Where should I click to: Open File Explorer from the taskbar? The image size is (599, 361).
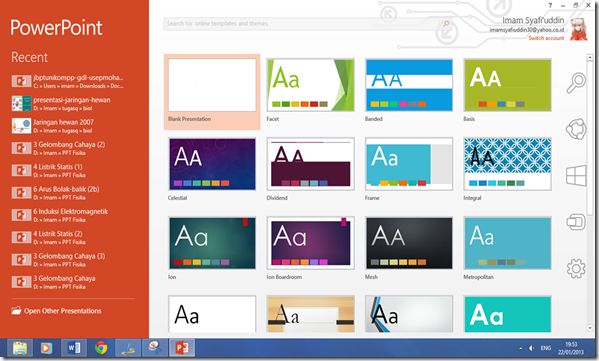(20, 348)
